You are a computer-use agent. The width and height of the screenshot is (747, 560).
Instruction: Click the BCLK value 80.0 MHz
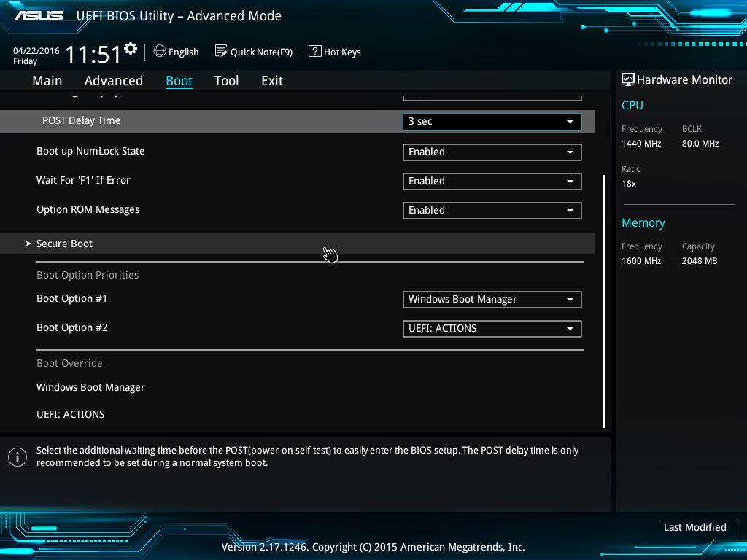(x=700, y=144)
